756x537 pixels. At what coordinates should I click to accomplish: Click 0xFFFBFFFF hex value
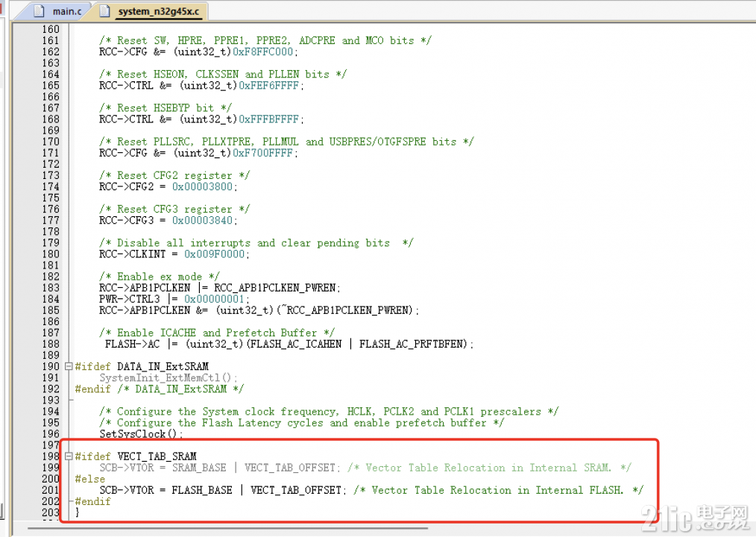tap(268, 119)
